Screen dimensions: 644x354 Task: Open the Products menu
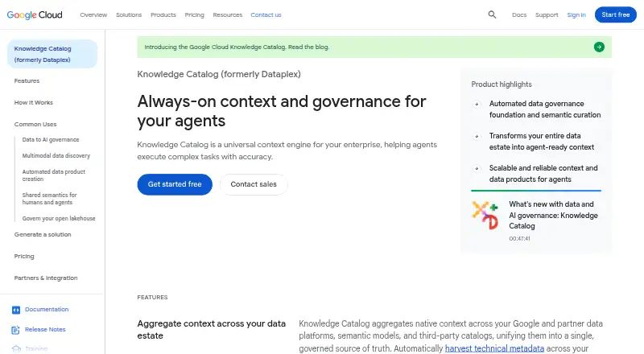pos(163,14)
